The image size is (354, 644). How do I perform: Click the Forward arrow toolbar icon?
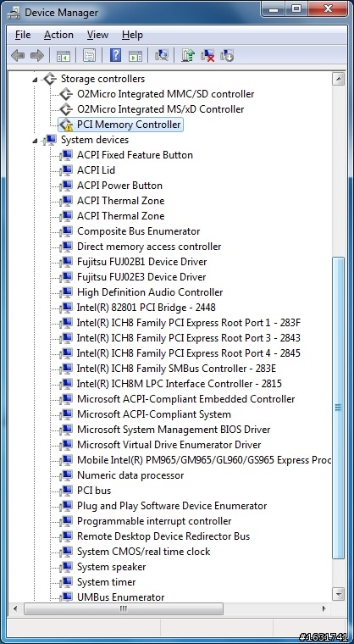(x=37, y=55)
